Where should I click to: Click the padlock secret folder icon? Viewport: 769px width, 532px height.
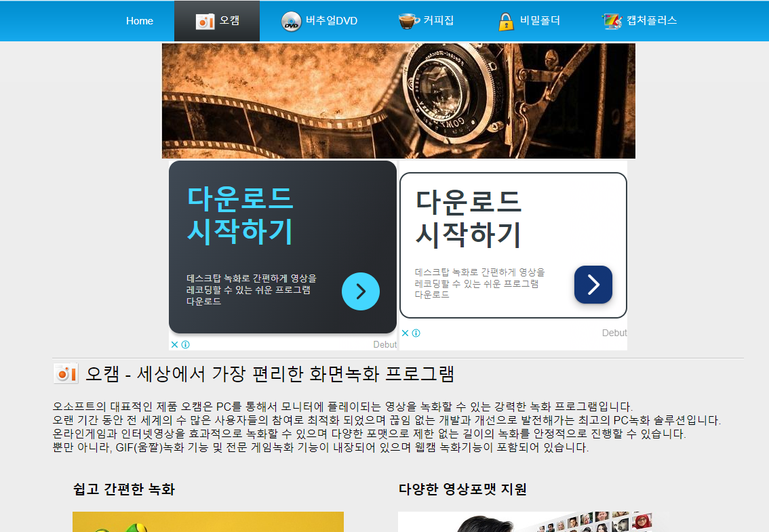506,22
